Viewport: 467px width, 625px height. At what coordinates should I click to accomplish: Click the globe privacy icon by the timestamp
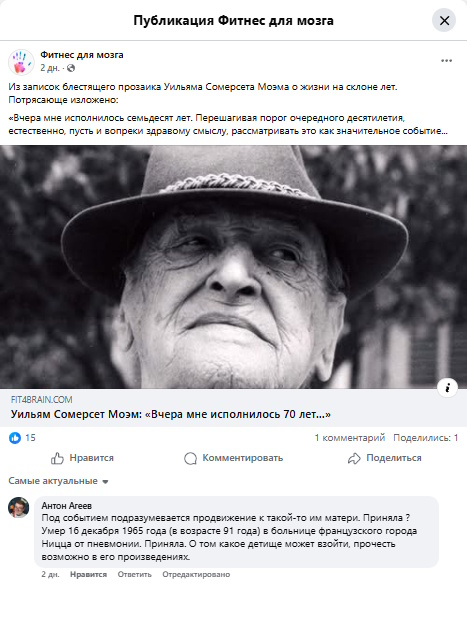[x=71, y=68]
